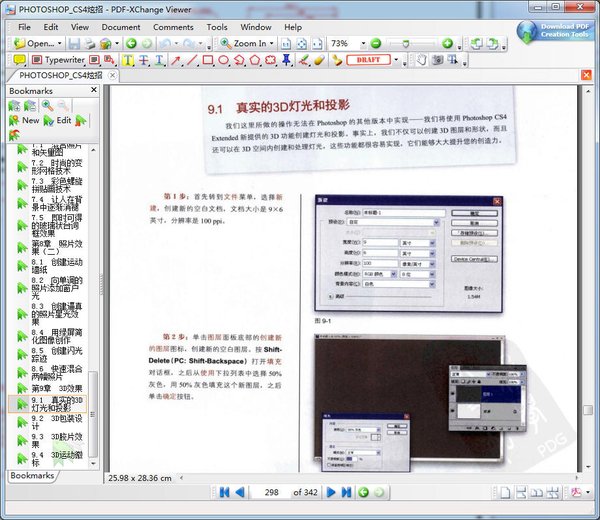Click the Actual Size page icon
600x520 pixels.
286,44
